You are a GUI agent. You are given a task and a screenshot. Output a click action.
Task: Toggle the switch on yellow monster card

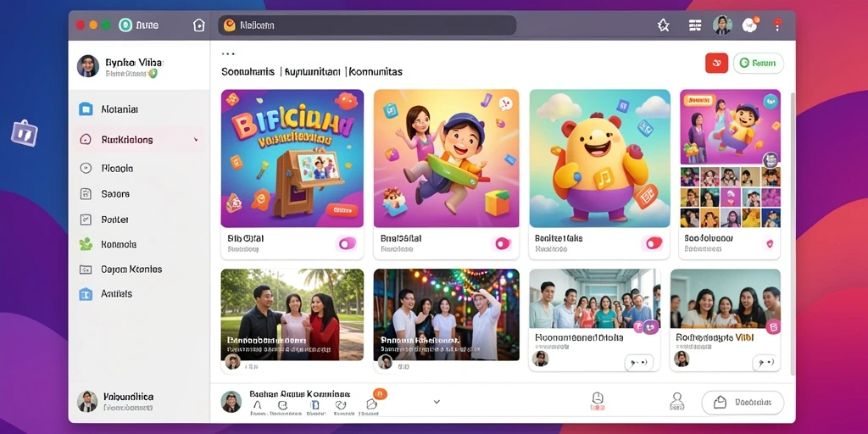[654, 242]
